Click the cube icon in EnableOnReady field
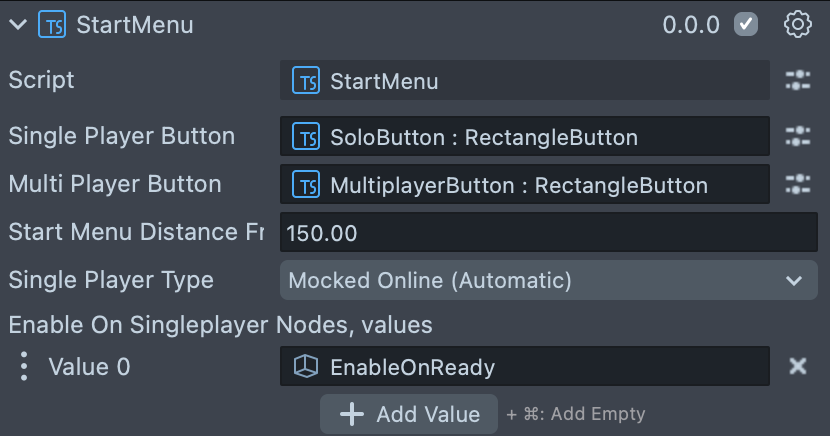The width and height of the screenshot is (830, 436). pos(304,367)
